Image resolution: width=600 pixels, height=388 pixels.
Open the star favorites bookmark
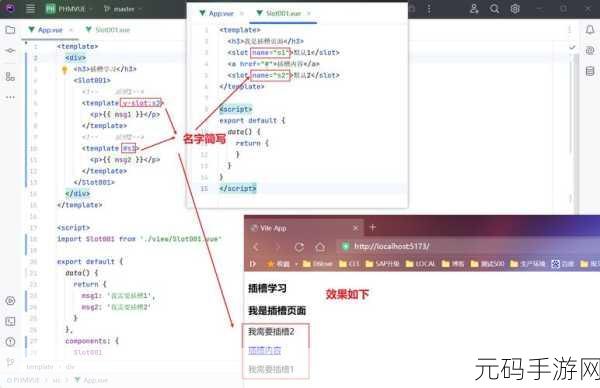click(279, 264)
